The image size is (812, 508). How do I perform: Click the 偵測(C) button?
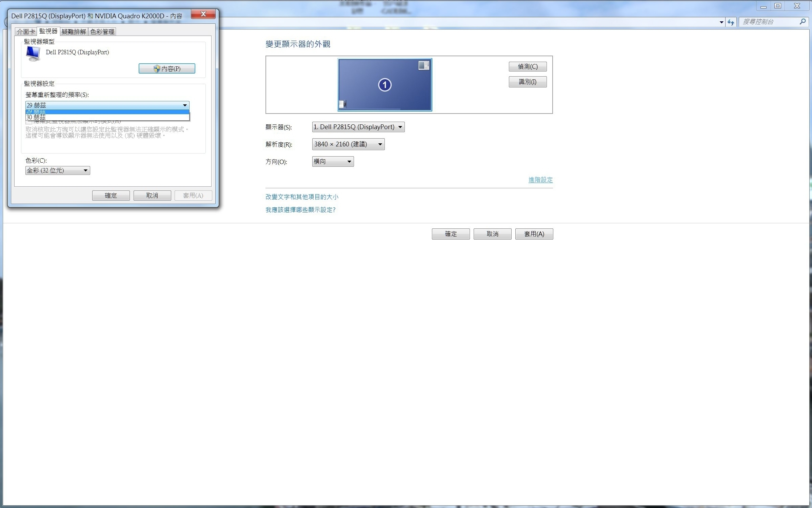[528, 67]
